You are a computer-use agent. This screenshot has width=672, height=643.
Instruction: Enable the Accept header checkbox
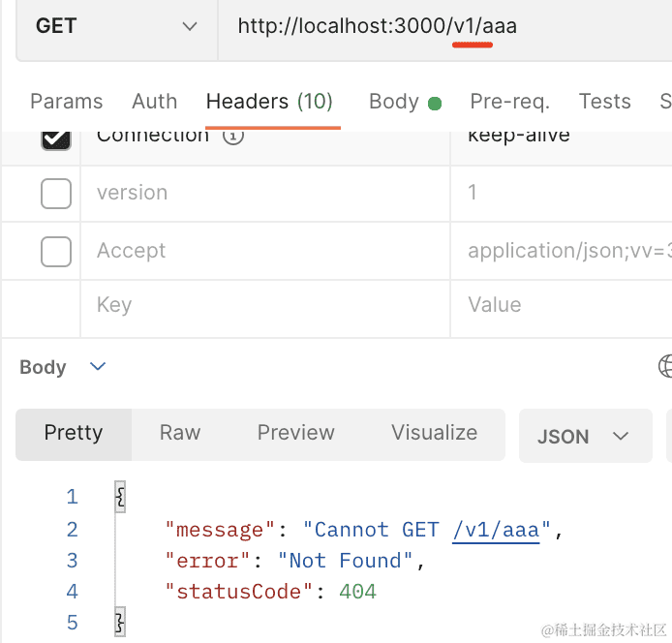(56, 252)
